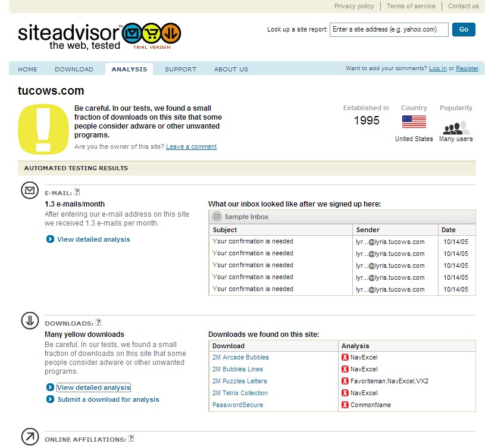The height and width of the screenshot is (447, 504).
Task: Open the 2M Puzzles Letters download link
Action: 239,381
